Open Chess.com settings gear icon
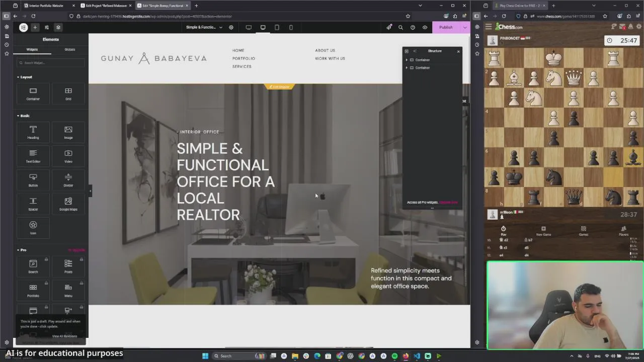 pos(639,27)
